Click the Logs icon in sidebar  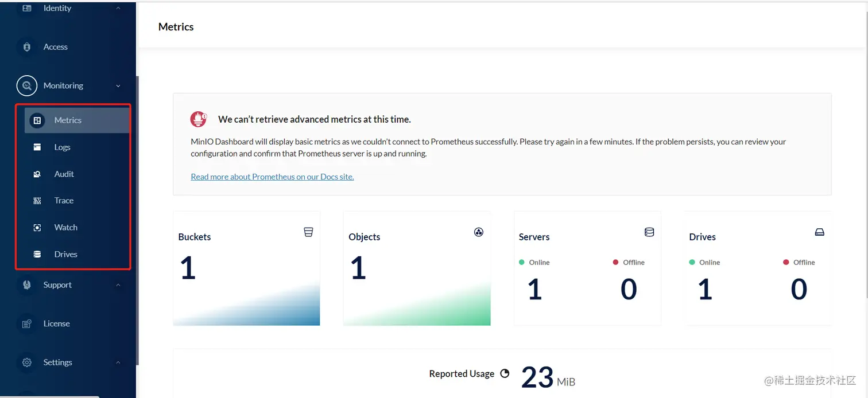[37, 147]
